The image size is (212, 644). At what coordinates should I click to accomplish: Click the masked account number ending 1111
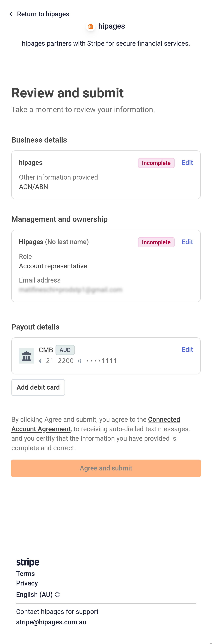tap(102, 361)
